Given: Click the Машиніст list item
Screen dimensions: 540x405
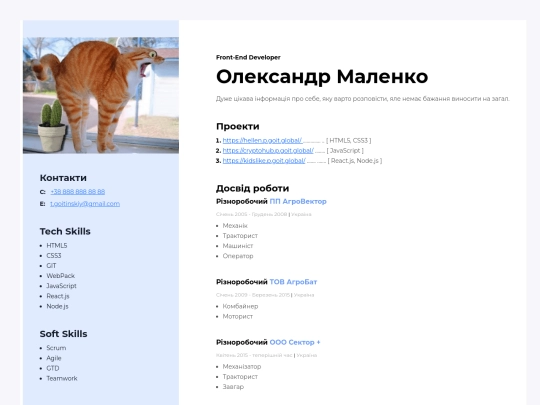Looking at the screenshot, I should pos(238,246).
